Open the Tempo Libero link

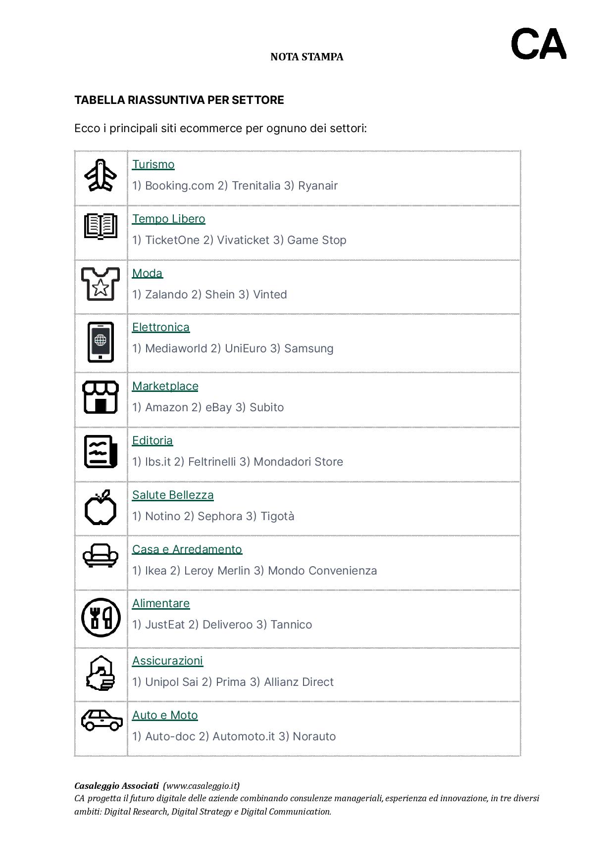coord(169,219)
